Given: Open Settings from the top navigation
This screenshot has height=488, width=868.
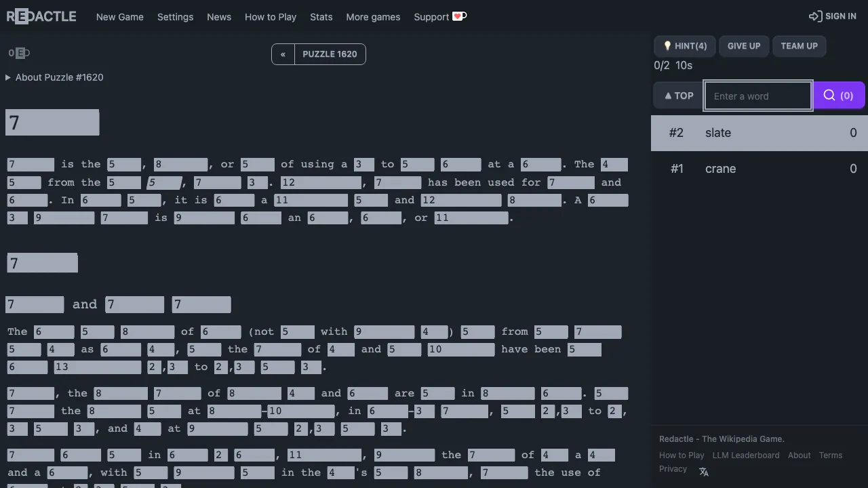Looking at the screenshot, I should (175, 17).
